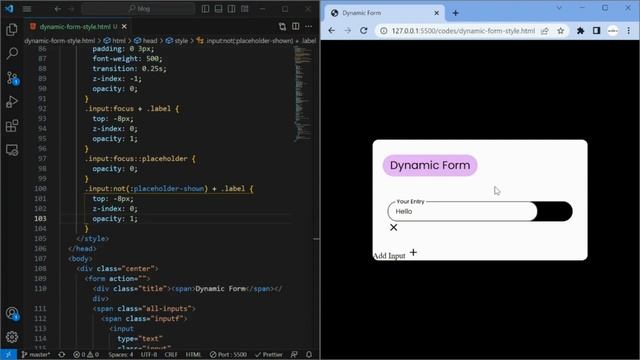Open the Source Control view
This screenshot has width=640, height=360.
pos(12,78)
